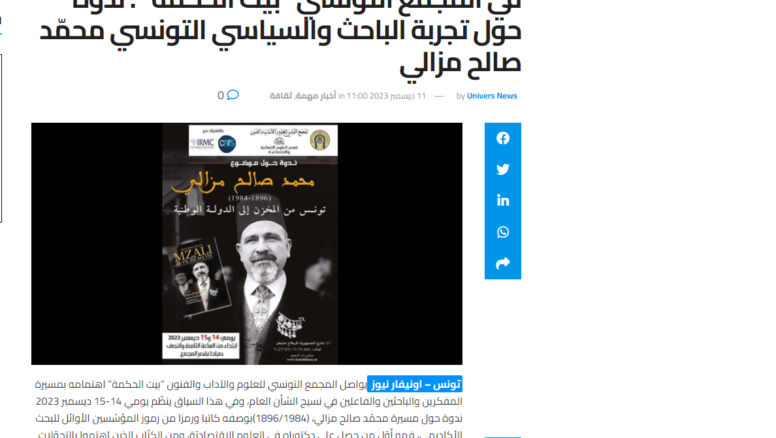This screenshot has width=776, height=438.
Task: Click the IRMC logo on the poster
Action: click(x=202, y=143)
